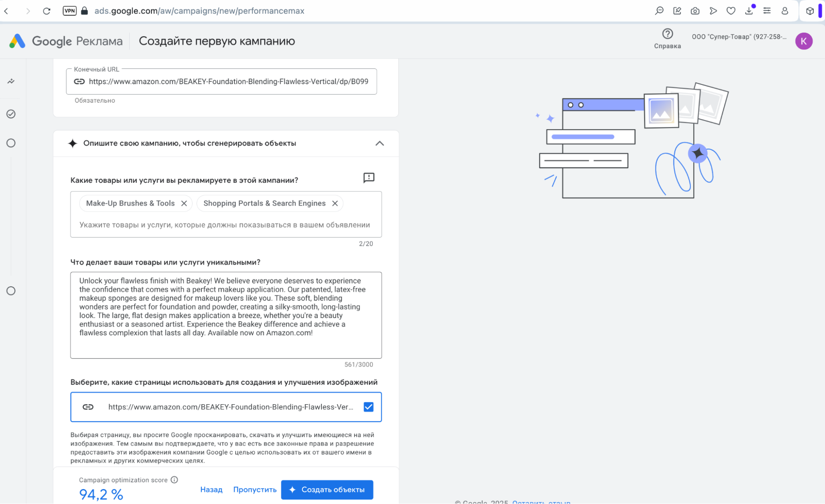Click the feedback speech bubble icon
The image size is (825, 504).
point(369,178)
